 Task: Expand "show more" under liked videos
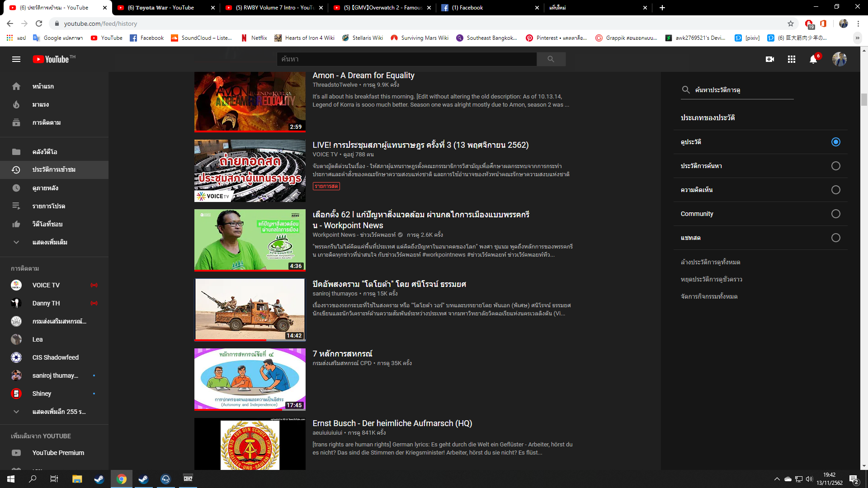click(x=50, y=242)
